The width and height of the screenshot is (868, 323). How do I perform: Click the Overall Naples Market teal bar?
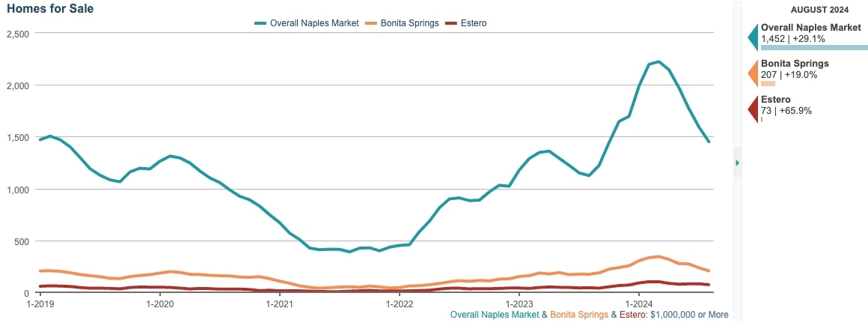814,48
